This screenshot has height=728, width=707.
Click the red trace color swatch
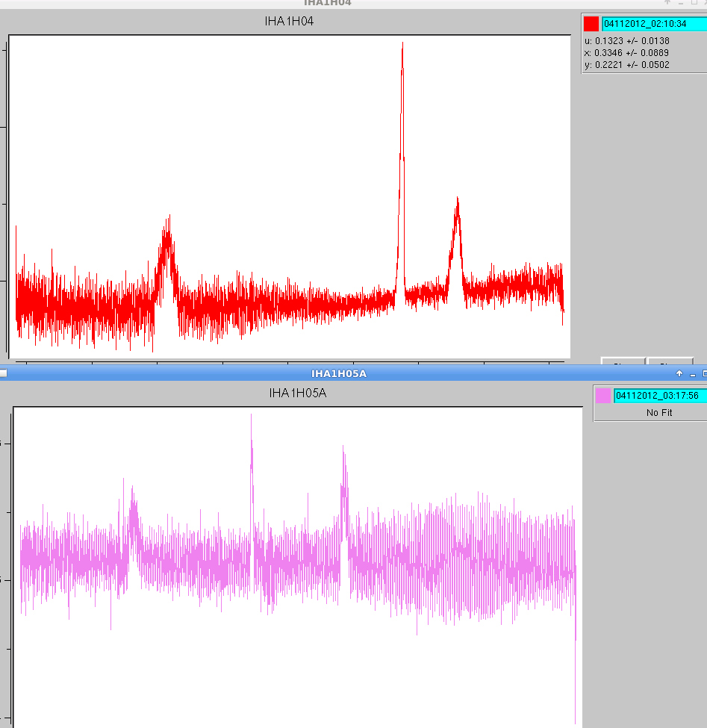[591, 24]
